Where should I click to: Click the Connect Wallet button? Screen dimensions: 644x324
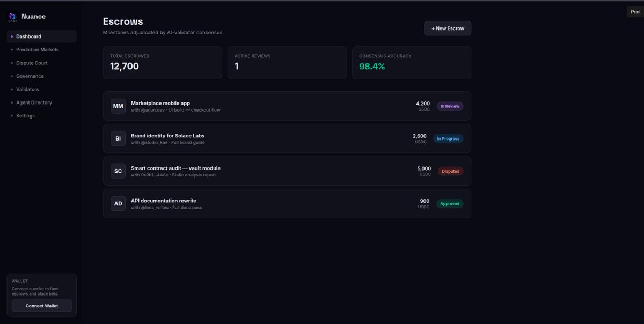42,306
